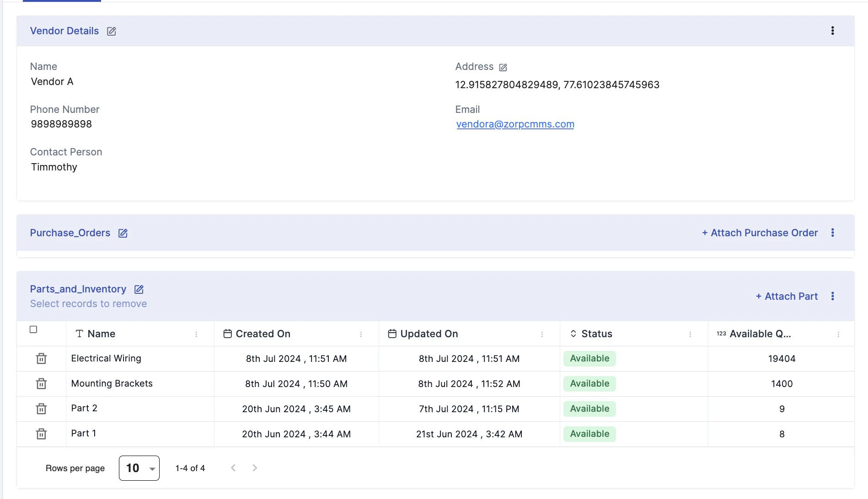This screenshot has height=499, width=868.
Task: Click quantity value 1400
Action: 782,384
